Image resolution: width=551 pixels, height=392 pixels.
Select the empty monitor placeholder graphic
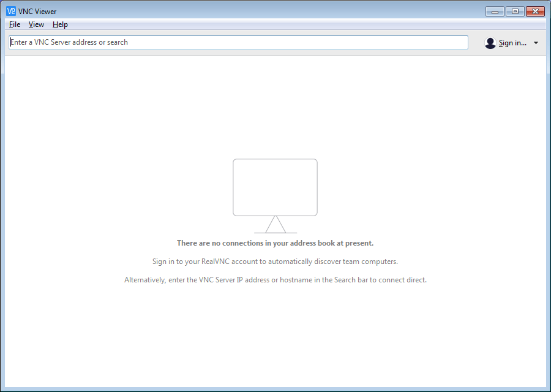point(275,187)
